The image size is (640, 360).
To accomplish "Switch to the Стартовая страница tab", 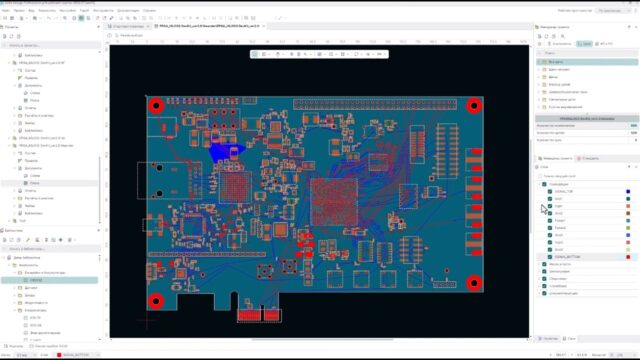I will click(128, 26).
